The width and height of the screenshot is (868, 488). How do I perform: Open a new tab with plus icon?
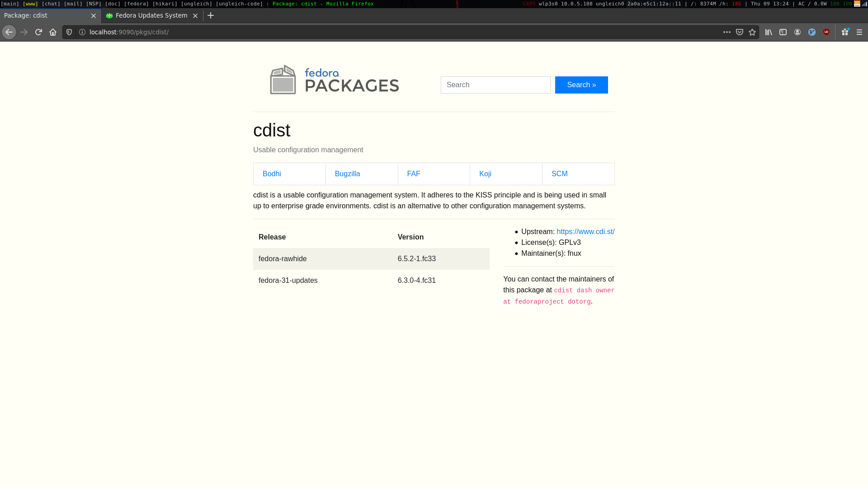pos(211,15)
